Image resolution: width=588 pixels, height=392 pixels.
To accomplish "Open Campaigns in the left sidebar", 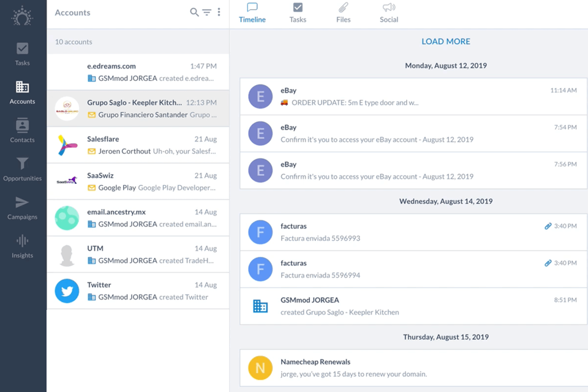I will (22, 208).
